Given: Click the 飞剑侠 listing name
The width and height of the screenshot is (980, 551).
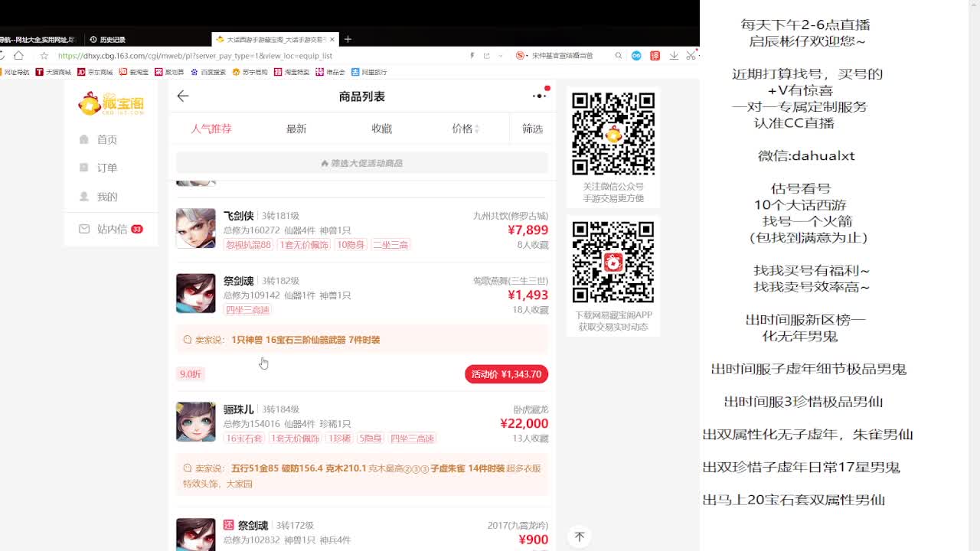Looking at the screenshot, I should click(238, 217).
